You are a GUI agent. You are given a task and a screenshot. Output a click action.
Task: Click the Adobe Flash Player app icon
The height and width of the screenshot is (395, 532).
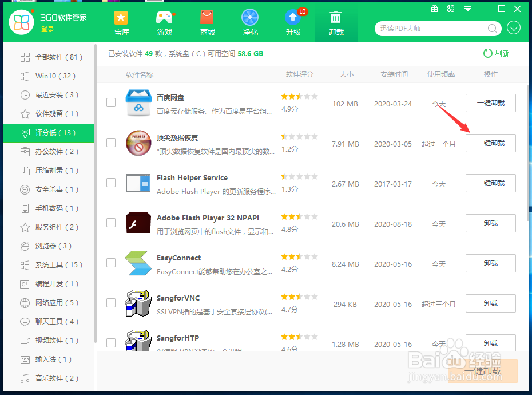coord(138,223)
